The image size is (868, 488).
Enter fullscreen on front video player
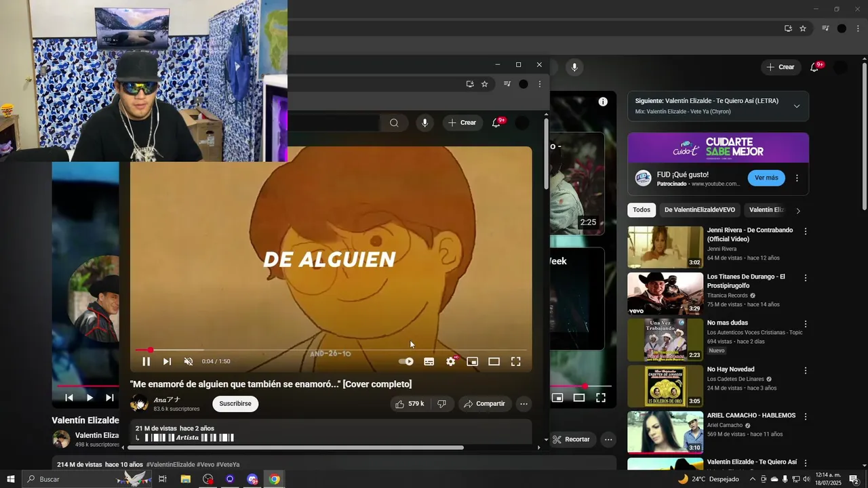point(516,361)
